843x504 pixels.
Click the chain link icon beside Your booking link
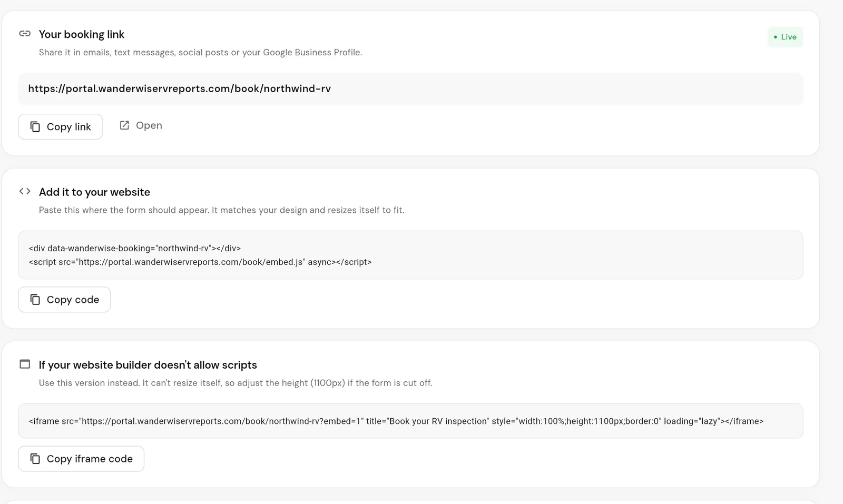[x=25, y=34]
